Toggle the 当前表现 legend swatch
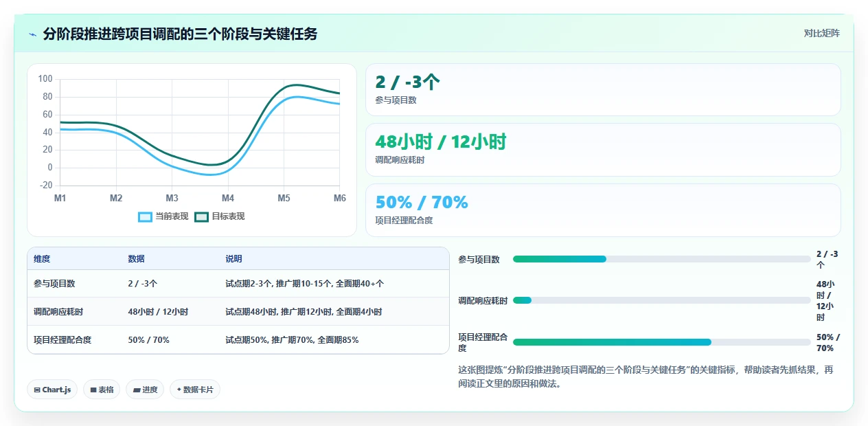The height and width of the screenshot is (426, 868). coord(145,216)
